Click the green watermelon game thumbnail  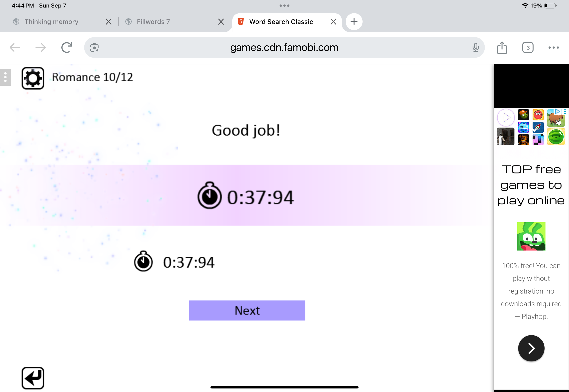point(556,137)
